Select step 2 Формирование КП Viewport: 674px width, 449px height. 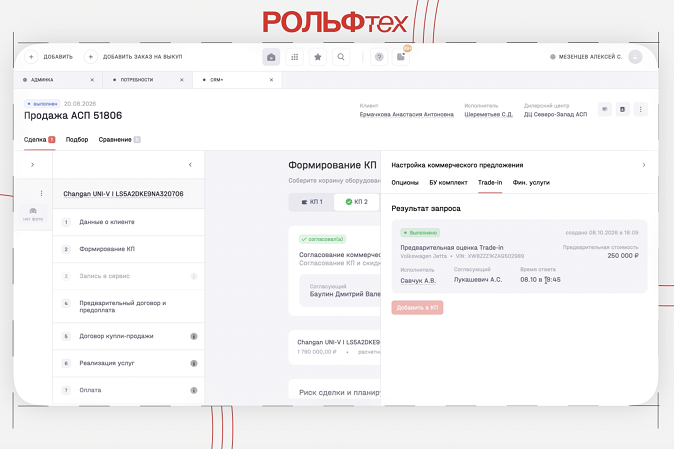pos(128,249)
